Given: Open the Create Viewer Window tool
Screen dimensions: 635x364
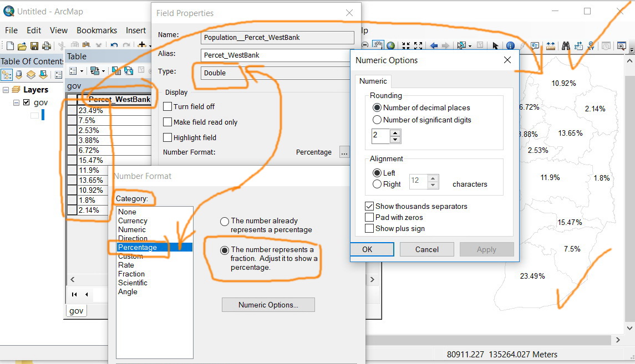Looking at the screenshot, I should tap(621, 45).
